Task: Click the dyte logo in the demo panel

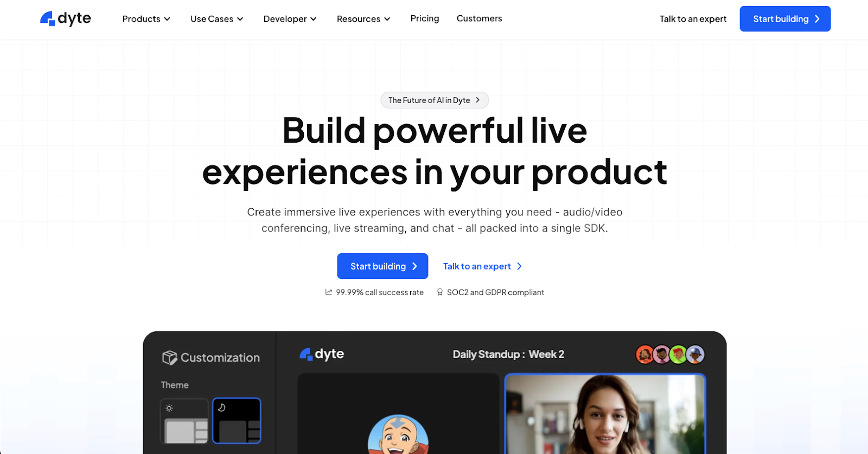Action: click(x=322, y=354)
